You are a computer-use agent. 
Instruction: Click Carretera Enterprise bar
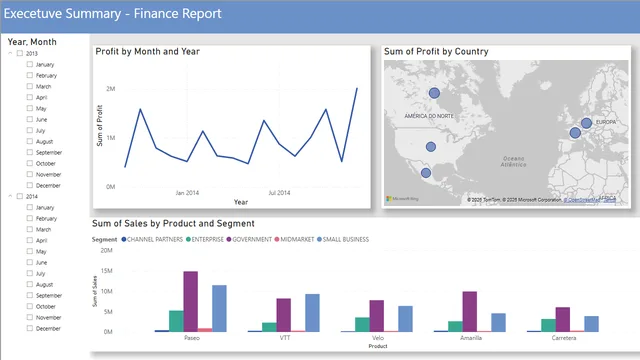549,325
